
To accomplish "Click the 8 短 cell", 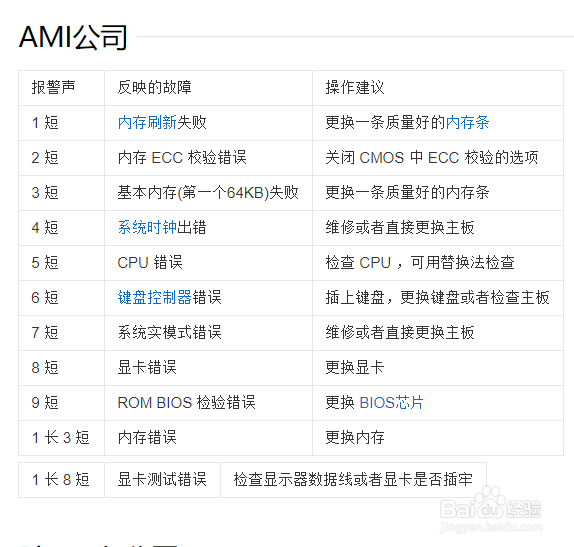I will 62,368.
